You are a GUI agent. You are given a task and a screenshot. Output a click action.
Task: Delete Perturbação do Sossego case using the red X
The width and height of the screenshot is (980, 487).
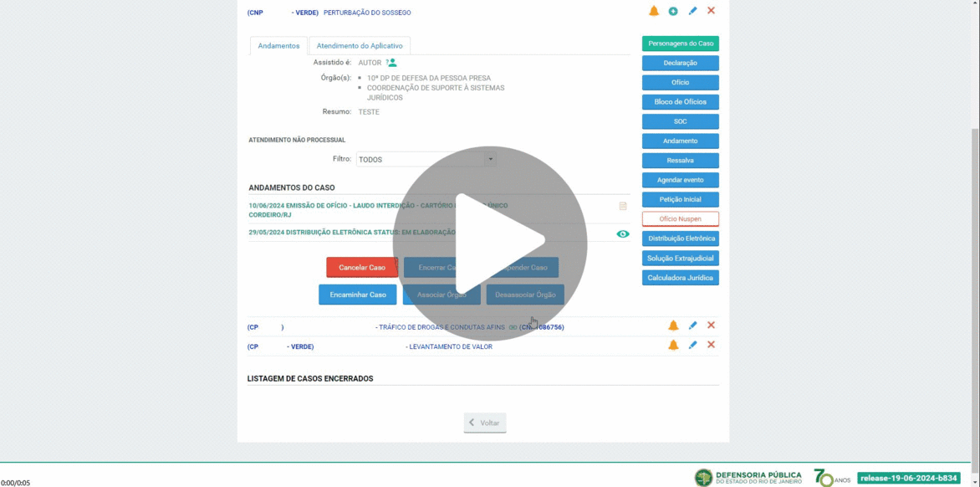coord(712,11)
